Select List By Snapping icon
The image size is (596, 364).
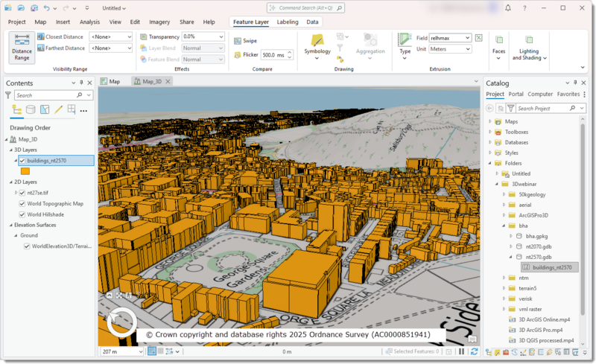pos(71,109)
